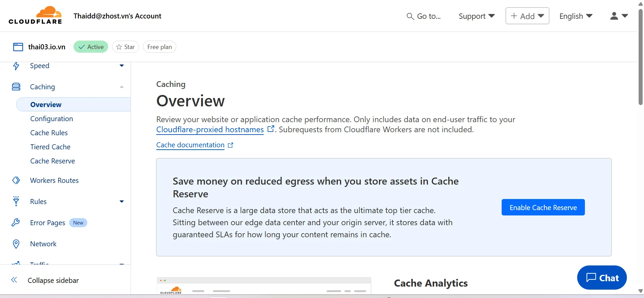Viewport: 644px width, 298px height.
Task: Collapse the Caching section arrow
Action: pos(122,87)
